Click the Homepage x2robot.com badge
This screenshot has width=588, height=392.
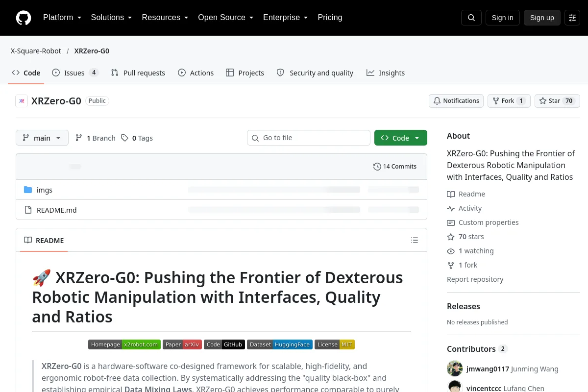[124, 344]
